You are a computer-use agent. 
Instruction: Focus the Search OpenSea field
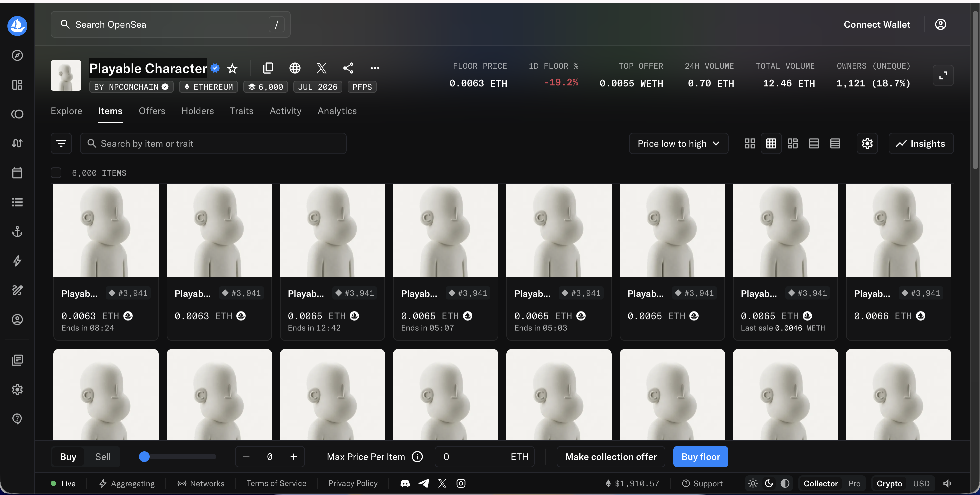click(170, 24)
